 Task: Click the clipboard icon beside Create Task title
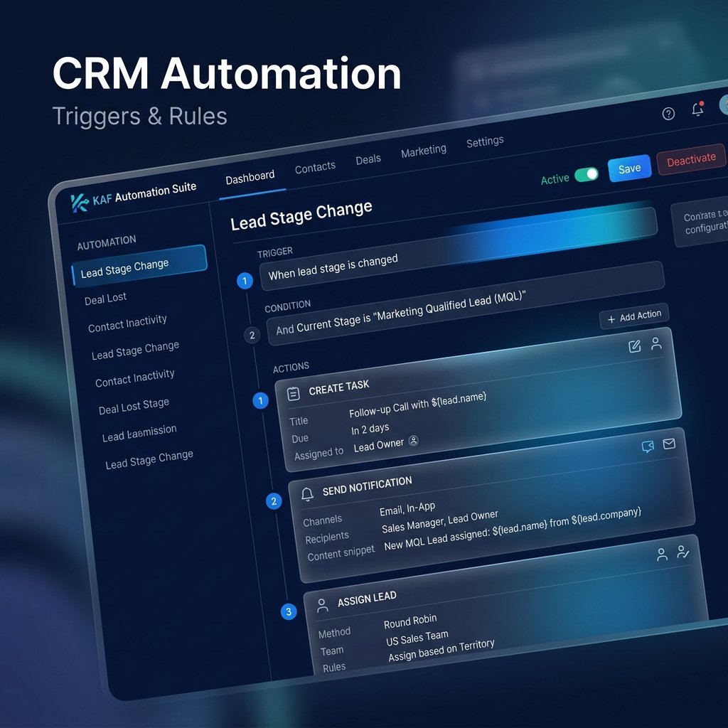294,394
